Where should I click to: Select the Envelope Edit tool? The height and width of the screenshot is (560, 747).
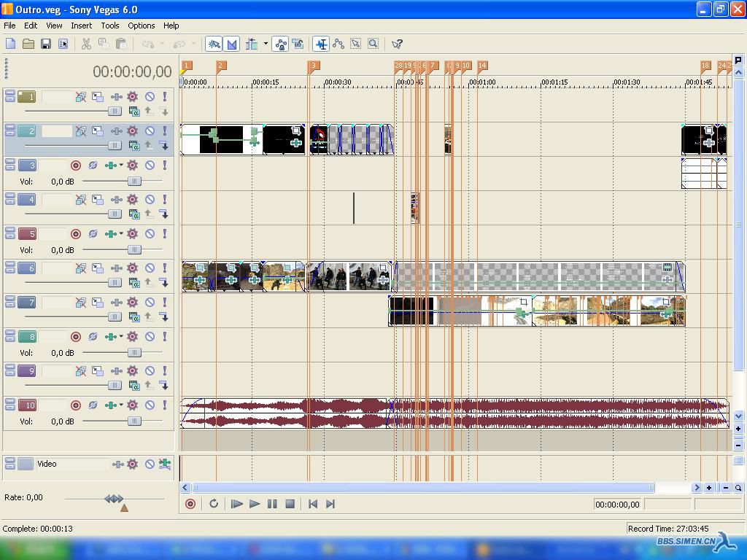coord(338,44)
